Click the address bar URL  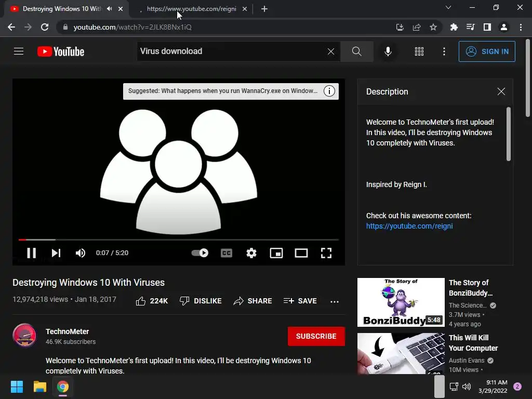pos(132,27)
